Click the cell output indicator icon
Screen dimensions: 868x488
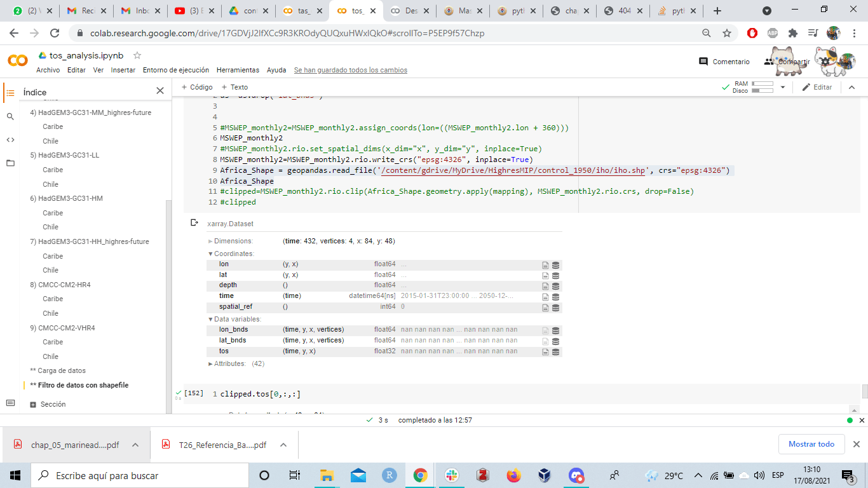pyautogui.click(x=193, y=222)
